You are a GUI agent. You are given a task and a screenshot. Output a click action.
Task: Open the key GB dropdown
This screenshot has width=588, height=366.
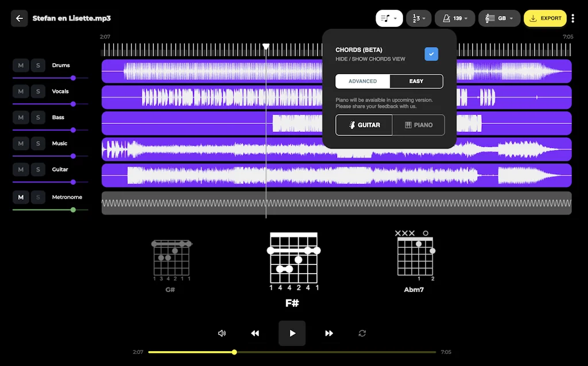(499, 18)
